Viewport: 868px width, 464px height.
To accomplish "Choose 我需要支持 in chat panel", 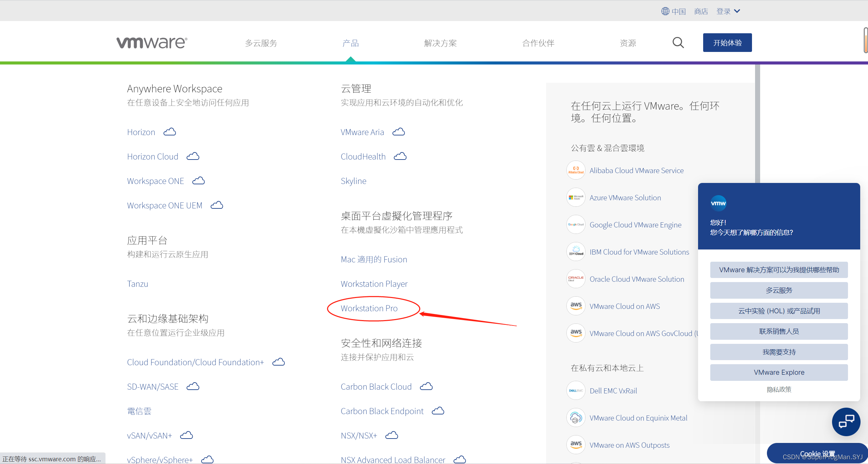I will (x=779, y=352).
